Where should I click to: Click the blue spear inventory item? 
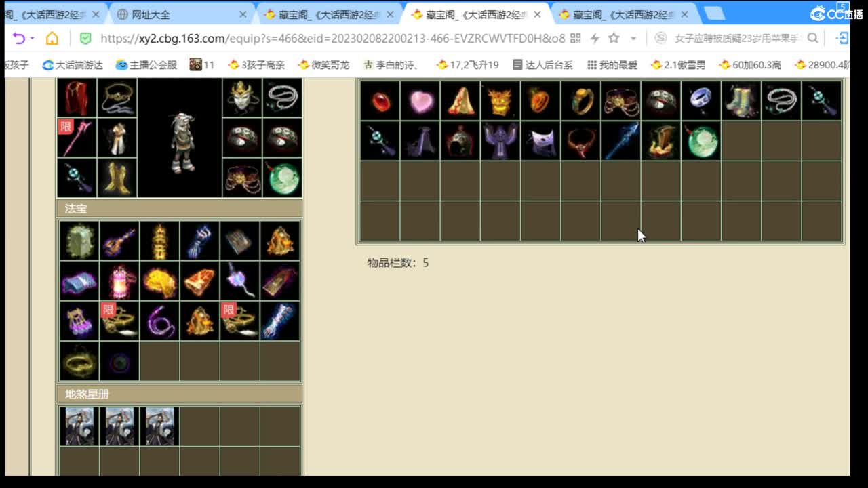click(x=621, y=141)
